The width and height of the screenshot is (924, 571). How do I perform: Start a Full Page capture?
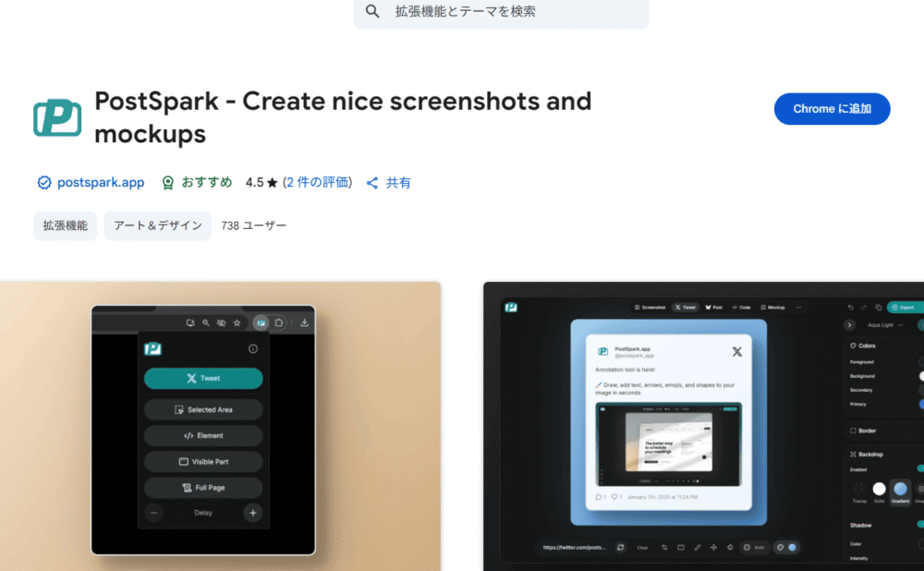(x=203, y=487)
